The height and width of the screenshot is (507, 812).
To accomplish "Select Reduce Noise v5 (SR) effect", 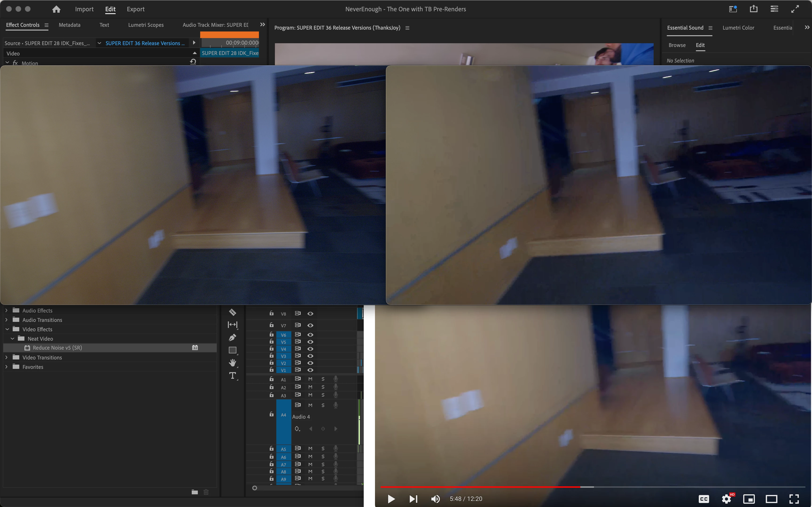I will tap(57, 348).
